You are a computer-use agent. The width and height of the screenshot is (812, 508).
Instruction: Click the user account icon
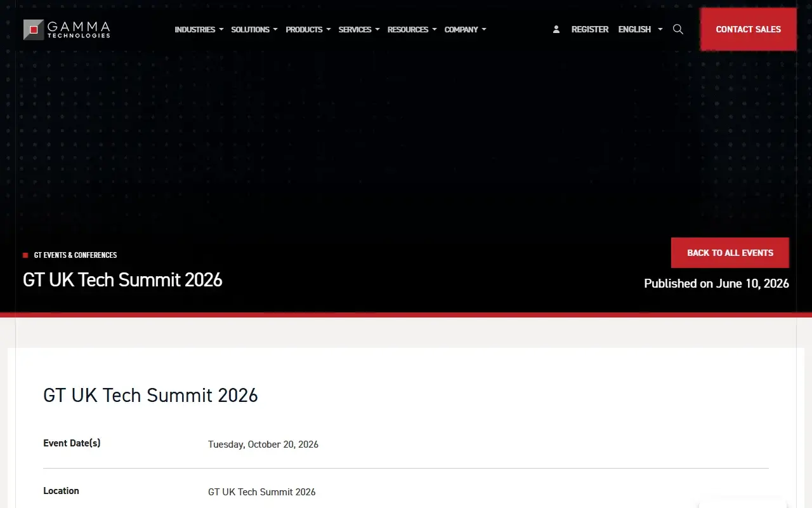point(556,29)
